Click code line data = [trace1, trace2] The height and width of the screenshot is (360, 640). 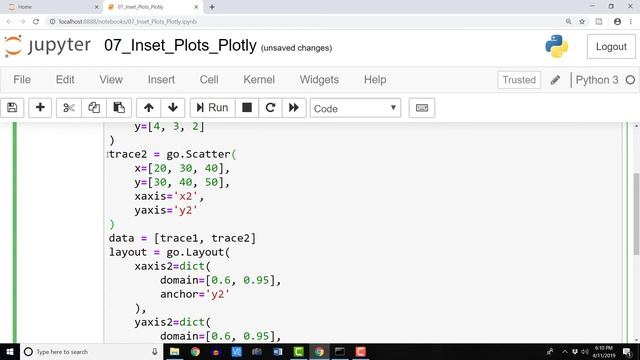pyautogui.click(x=182, y=238)
